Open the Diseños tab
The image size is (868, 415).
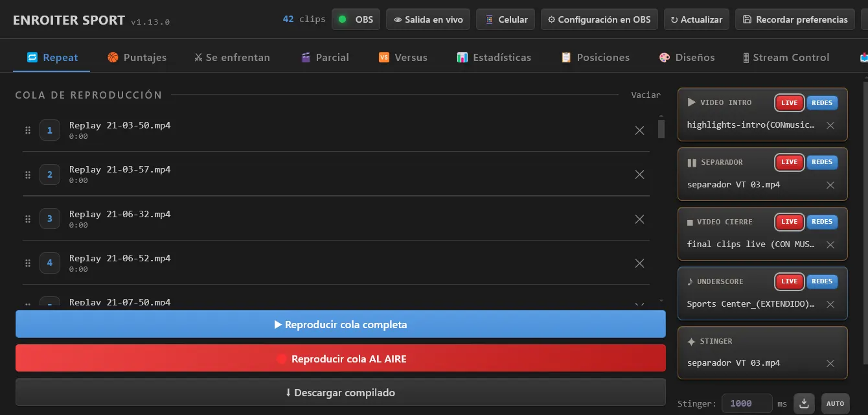tap(687, 57)
